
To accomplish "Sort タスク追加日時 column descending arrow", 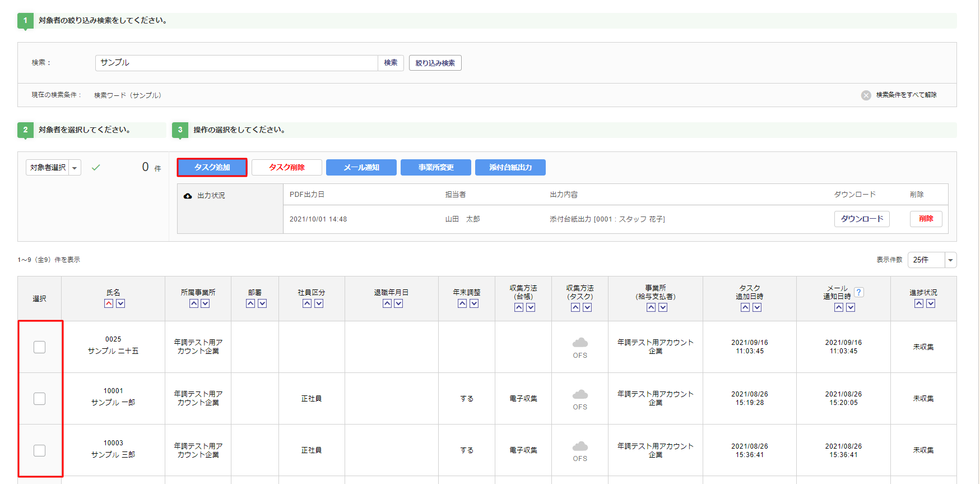I will (x=757, y=307).
